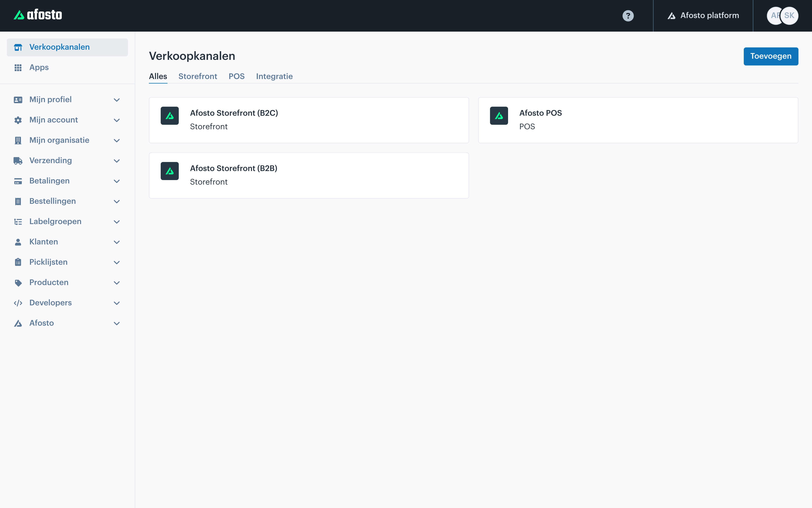Open the Afosto Storefront (B2B) channel title

[233, 168]
